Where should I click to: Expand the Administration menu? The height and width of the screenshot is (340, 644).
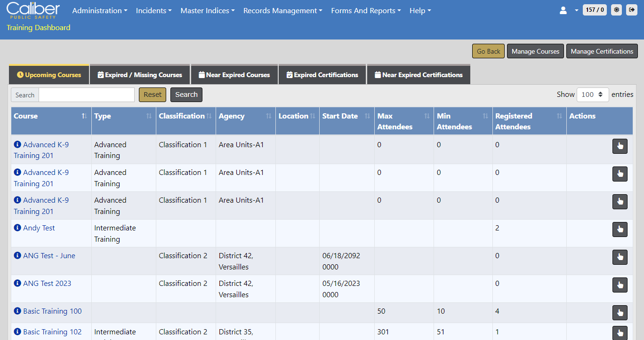(x=99, y=11)
